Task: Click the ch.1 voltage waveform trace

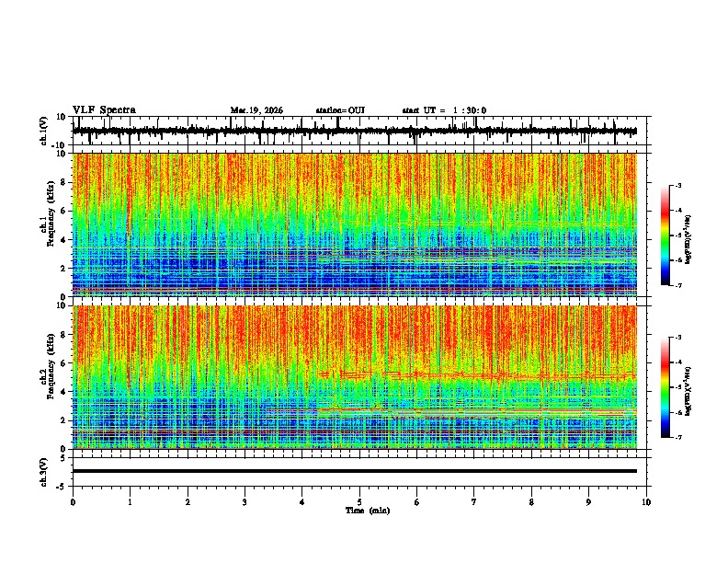Action: (x=354, y=131)
